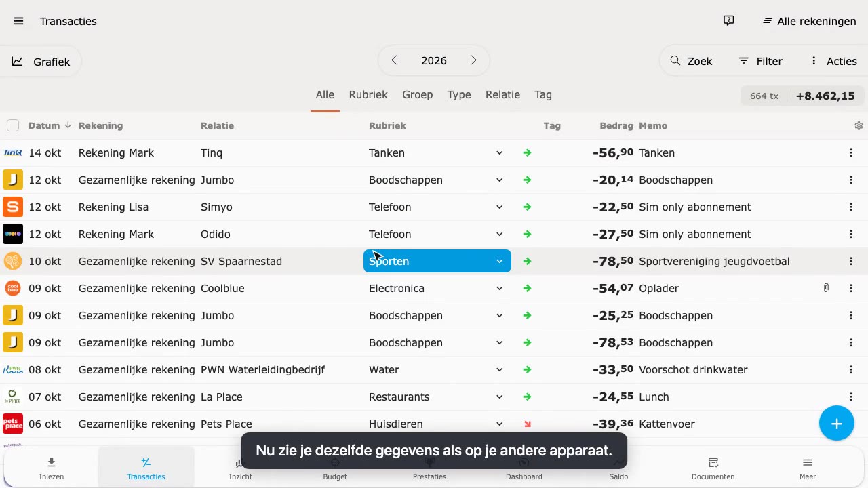Open the Acties menu
The image size is (868, 488).
pyautogui.click(x=834, y=61)
